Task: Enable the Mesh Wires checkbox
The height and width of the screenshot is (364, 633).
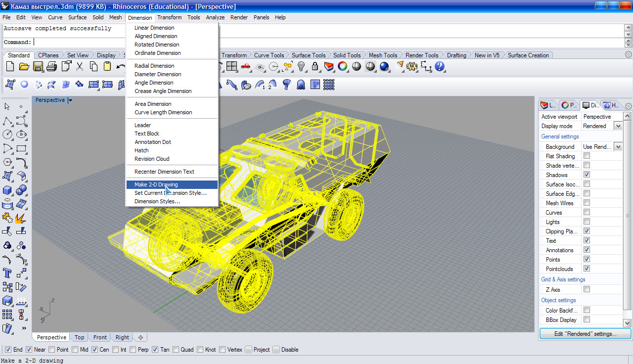Action: point(587,203)
